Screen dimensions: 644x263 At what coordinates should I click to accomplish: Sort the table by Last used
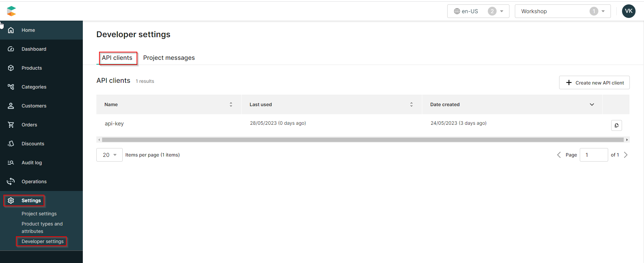coord(411,104)
